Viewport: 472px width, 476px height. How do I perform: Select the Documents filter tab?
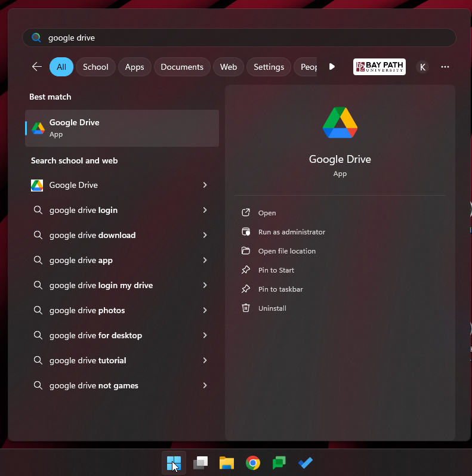tap(182, 67)
